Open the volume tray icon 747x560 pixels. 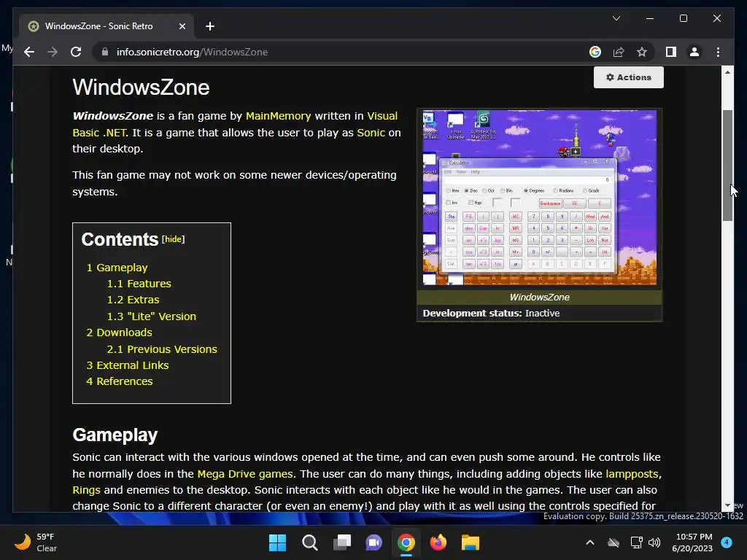(x=654, y=542)
